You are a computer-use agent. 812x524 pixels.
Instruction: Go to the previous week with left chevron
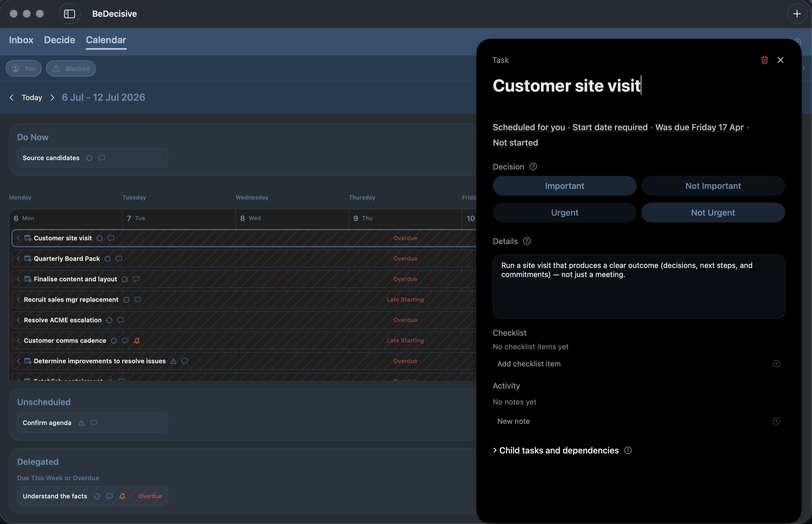click(12, 98)
